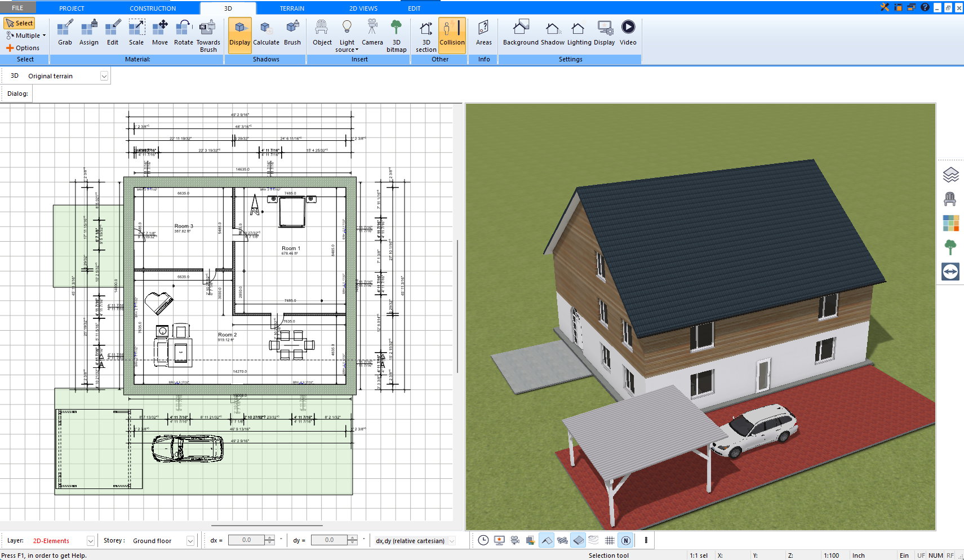Toggle Collision detection

452,33
